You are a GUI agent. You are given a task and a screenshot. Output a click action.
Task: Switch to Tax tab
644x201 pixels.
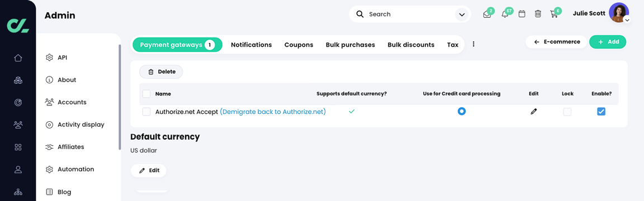coord(453,45)
